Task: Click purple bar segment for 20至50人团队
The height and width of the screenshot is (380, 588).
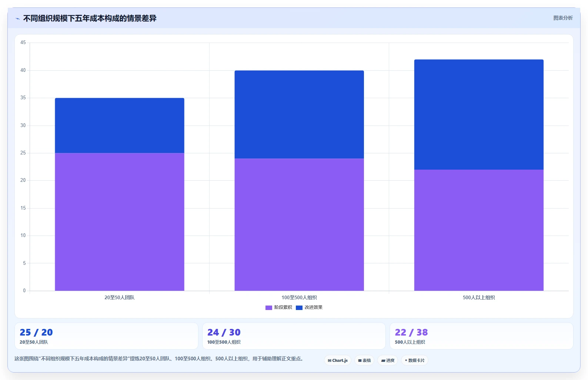Action: [120, 222]
